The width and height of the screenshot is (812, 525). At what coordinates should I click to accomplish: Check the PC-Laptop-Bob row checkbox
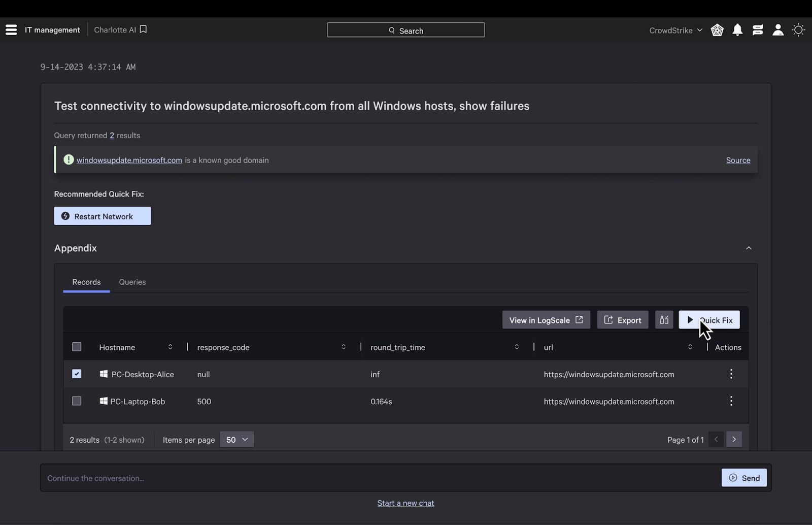coord(77,401)
